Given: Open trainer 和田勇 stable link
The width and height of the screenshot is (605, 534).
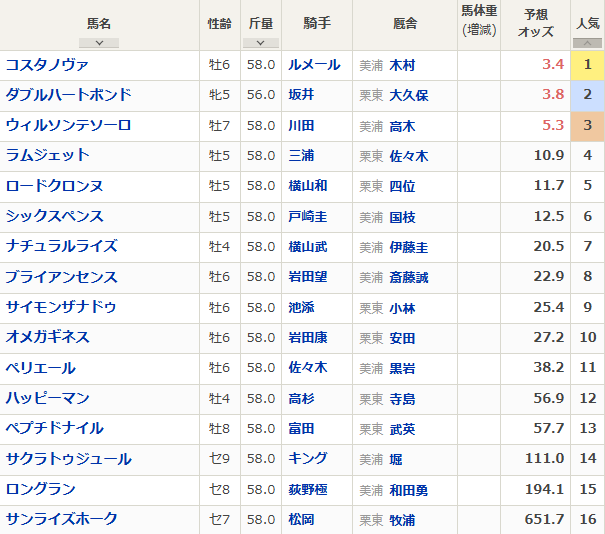Looking at the screenshot, I should pyautogui.click(x=410, y=489).
